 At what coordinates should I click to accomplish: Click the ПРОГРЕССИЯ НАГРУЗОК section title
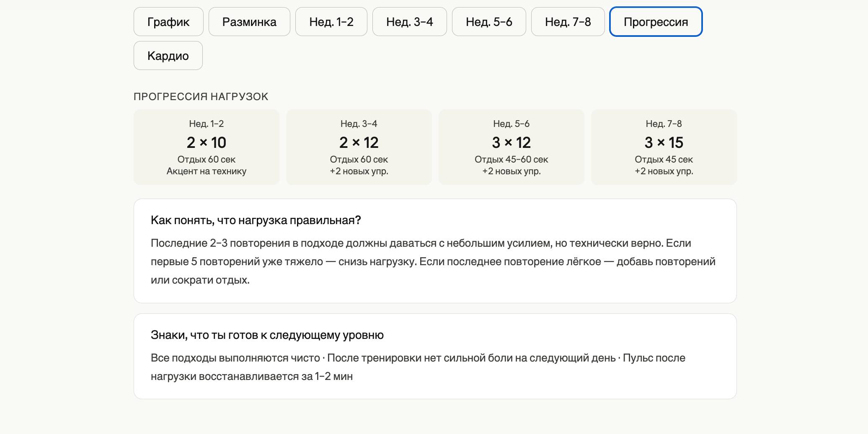click(x=201, y=97)
